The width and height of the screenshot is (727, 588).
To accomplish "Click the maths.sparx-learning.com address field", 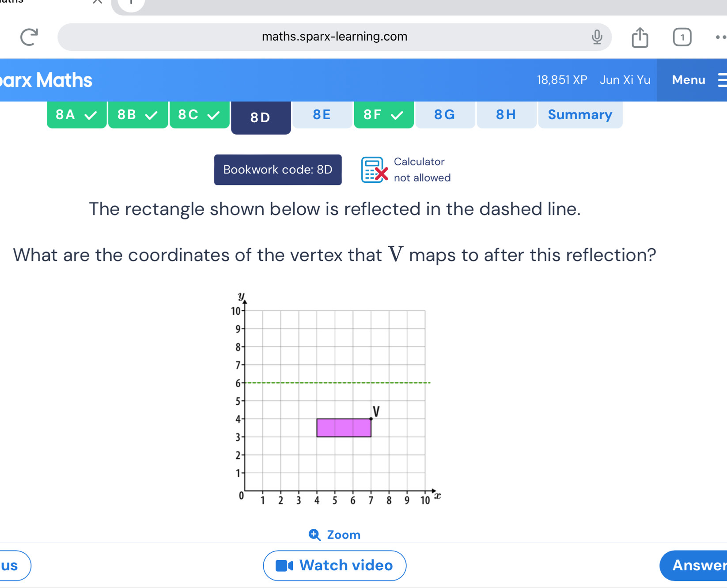I will click(334, 37).
